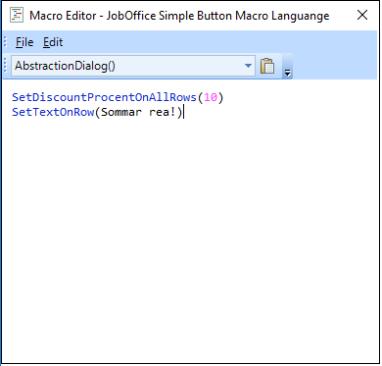Click the paste clipboard icon in toolbar
Image resolution: width=382 pixels, height=366 pixels.
pos(267,66)
